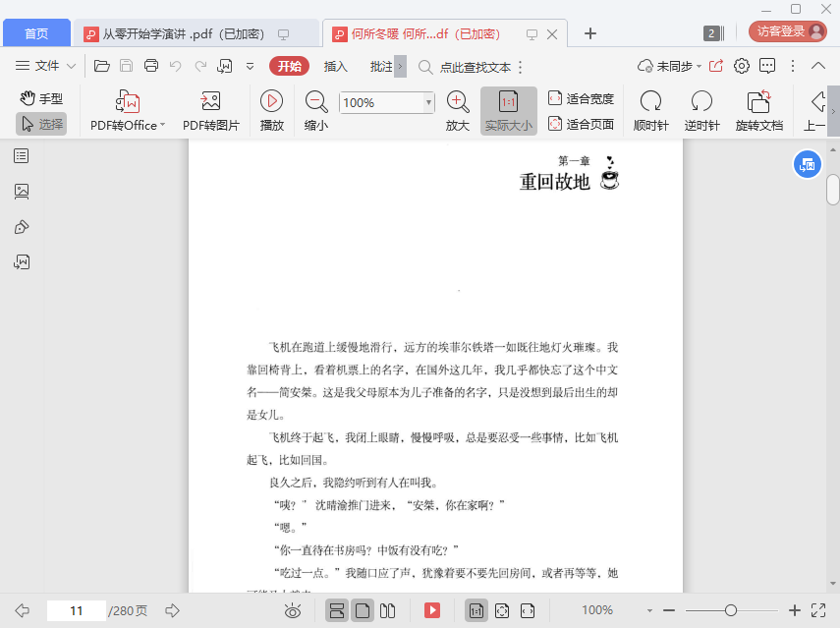Click the page number field showing 11

[76, 611]
